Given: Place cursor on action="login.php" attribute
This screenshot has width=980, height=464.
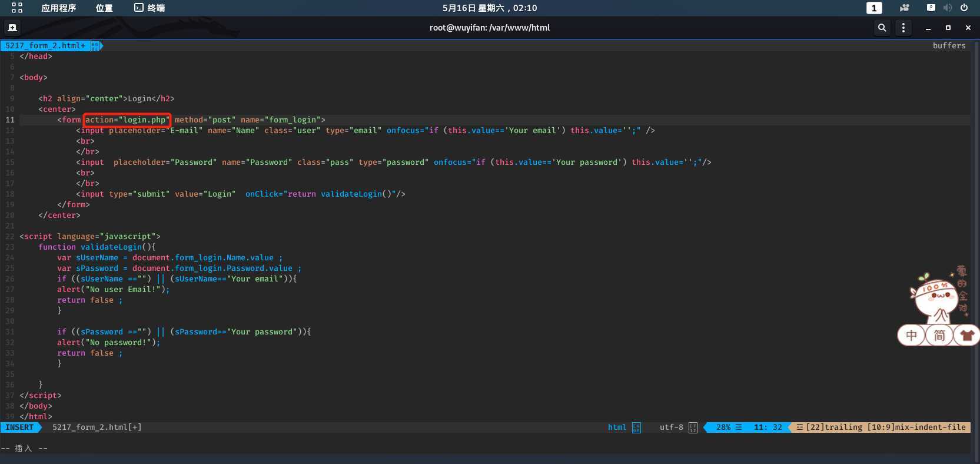Looking at the screenshot, I should click(x=127, y=120).
